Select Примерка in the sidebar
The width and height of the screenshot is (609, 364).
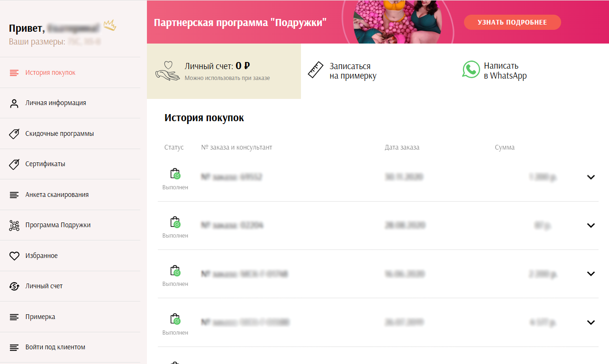[40, 317]
